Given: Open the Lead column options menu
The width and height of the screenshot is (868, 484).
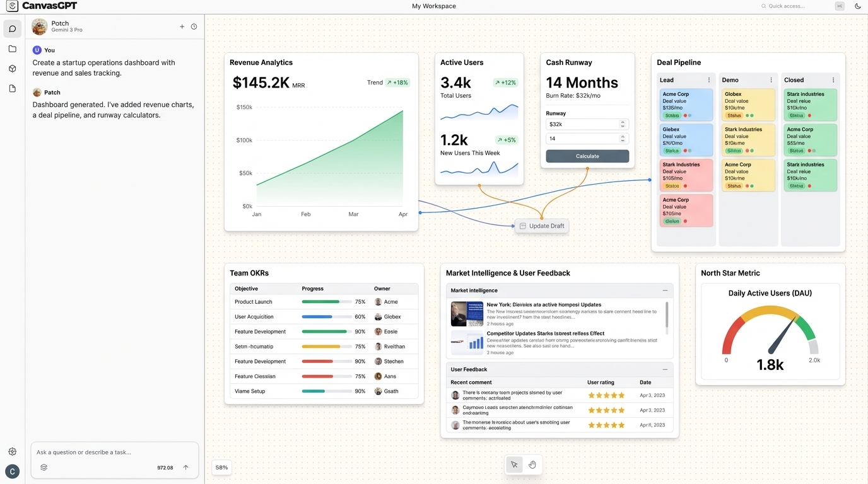Looking at the screenshot, I should pyautogui.click(x=709, y=80).
